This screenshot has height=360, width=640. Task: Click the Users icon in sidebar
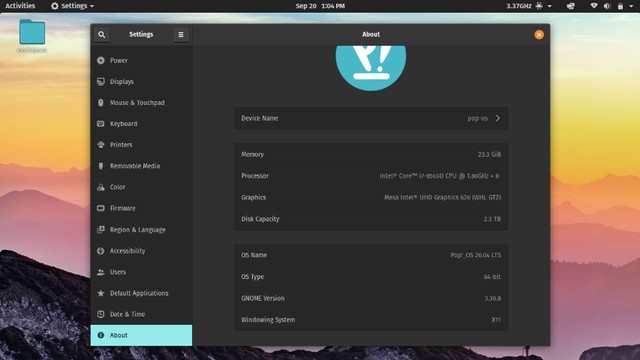pos(101,272)
